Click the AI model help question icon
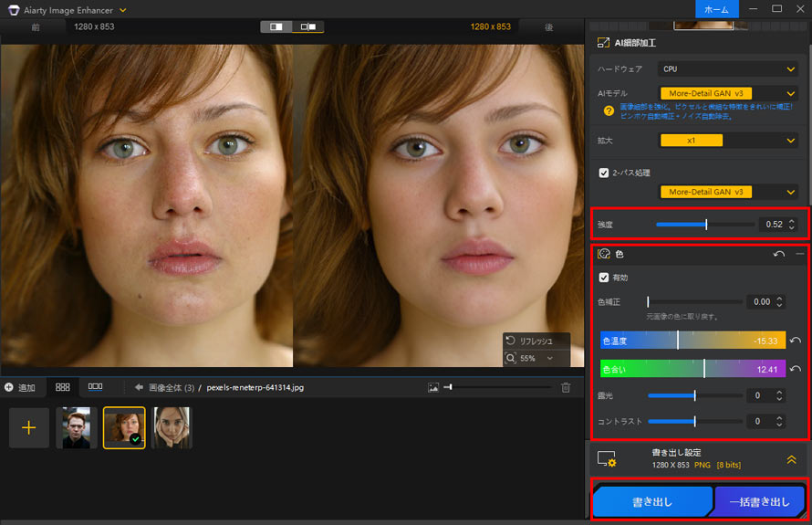The image size is (812, 525). point(609,110)
